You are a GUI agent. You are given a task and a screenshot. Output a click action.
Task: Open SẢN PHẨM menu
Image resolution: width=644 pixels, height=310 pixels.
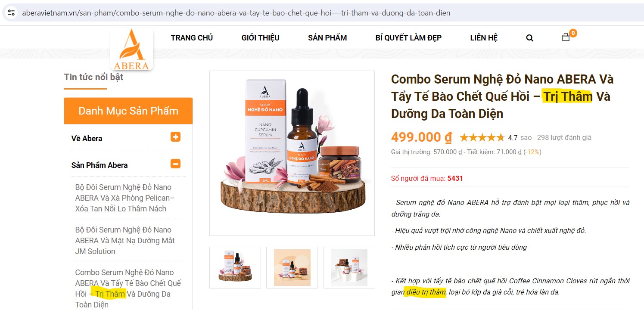click(327, 38)
